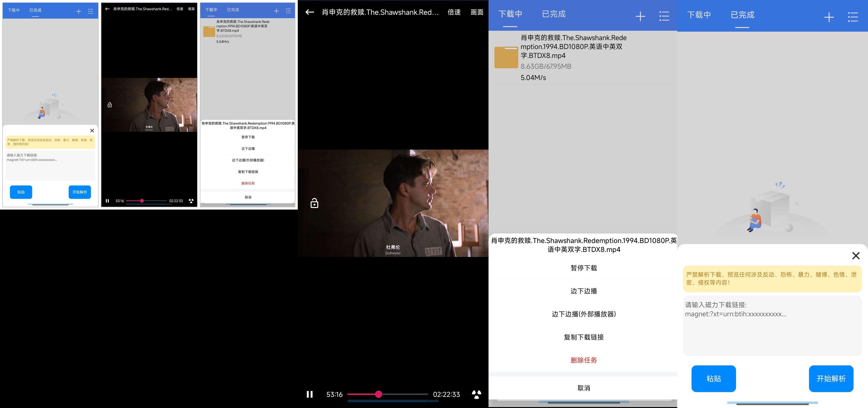Open list icon in large magnet dialog screen header
The height and width of the screenshot is (408, 868).
tap(853, 17)
